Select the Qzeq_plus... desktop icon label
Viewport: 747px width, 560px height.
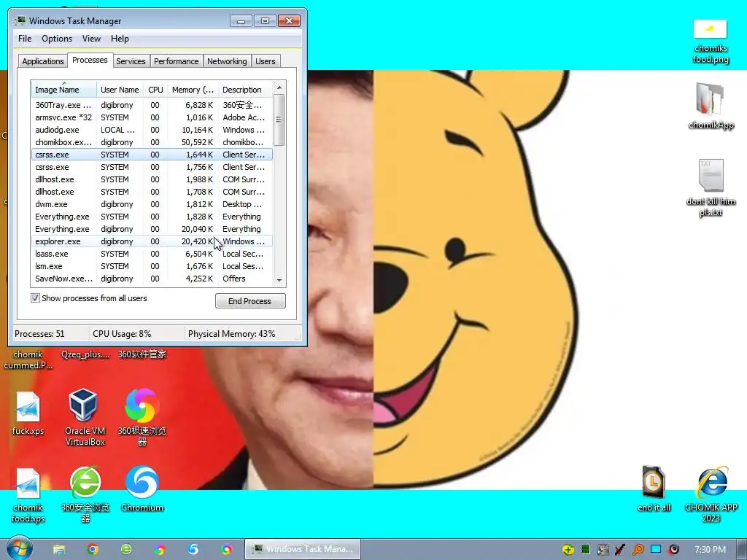tap(85, 354)
